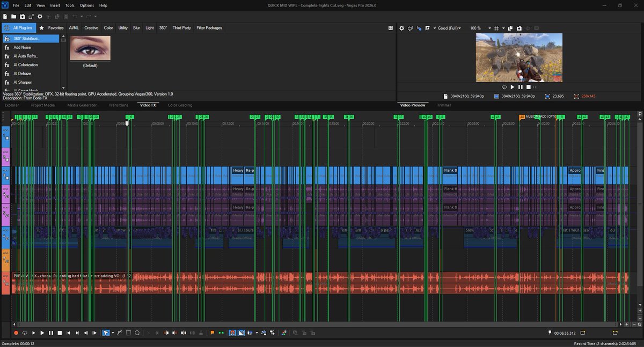Screen dimensions: 644x347
Task: Copy preview snapshot to clipboard icon
Action: 510,28
